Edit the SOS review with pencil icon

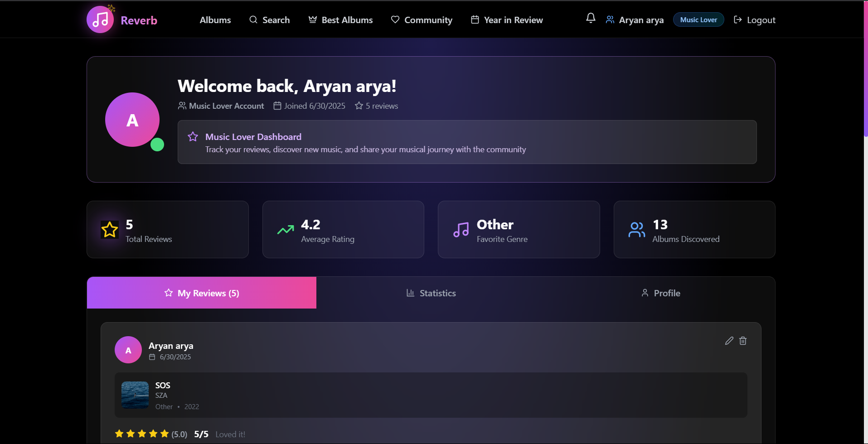[x=729, y=341]
